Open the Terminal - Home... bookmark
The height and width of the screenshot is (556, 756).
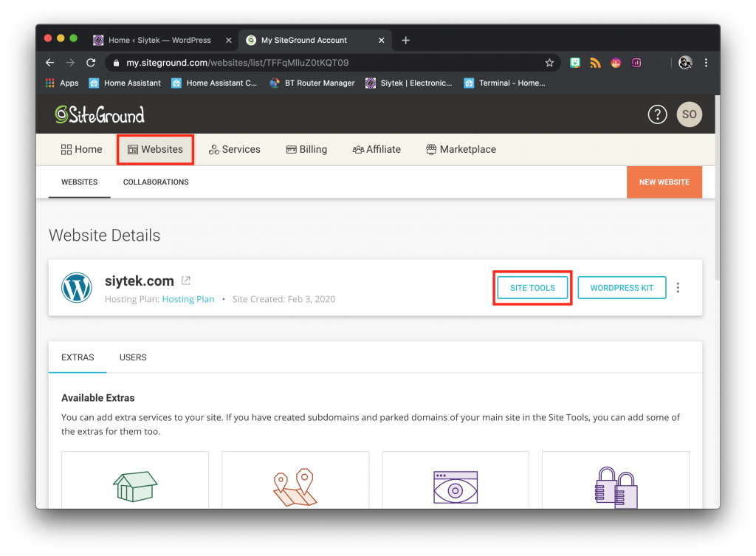505,83
